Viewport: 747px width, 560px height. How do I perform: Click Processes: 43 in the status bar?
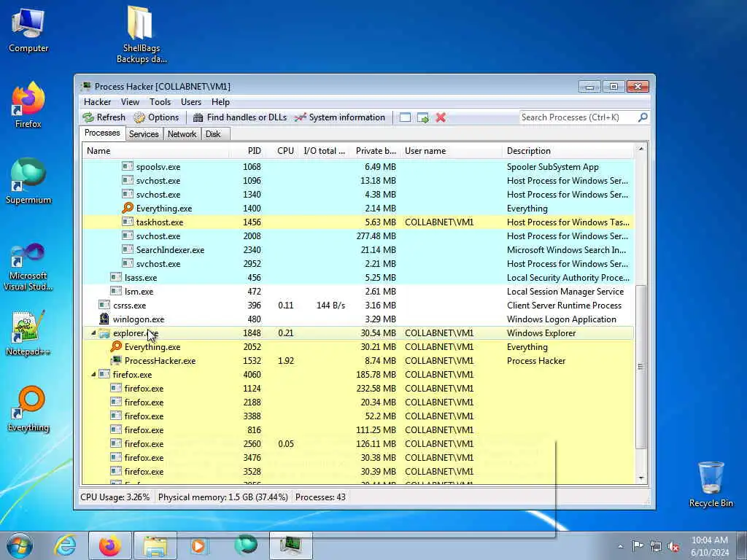point(320,497)
